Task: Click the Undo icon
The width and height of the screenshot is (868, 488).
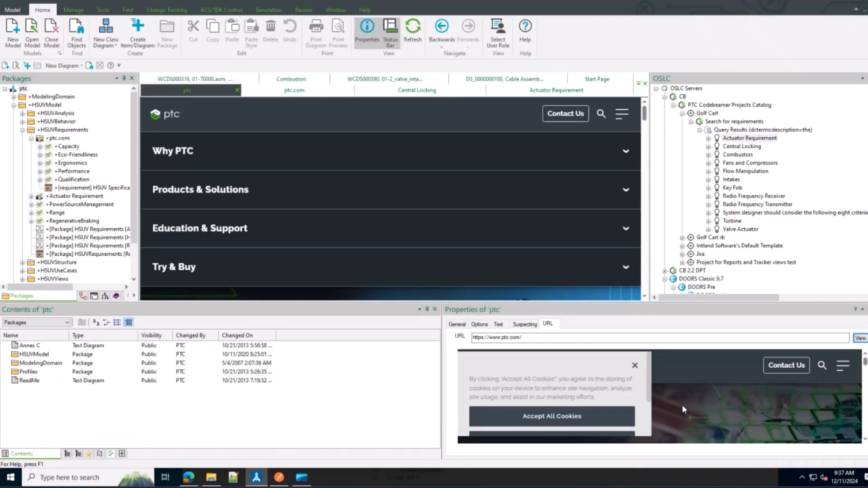Action: [290, 31]
